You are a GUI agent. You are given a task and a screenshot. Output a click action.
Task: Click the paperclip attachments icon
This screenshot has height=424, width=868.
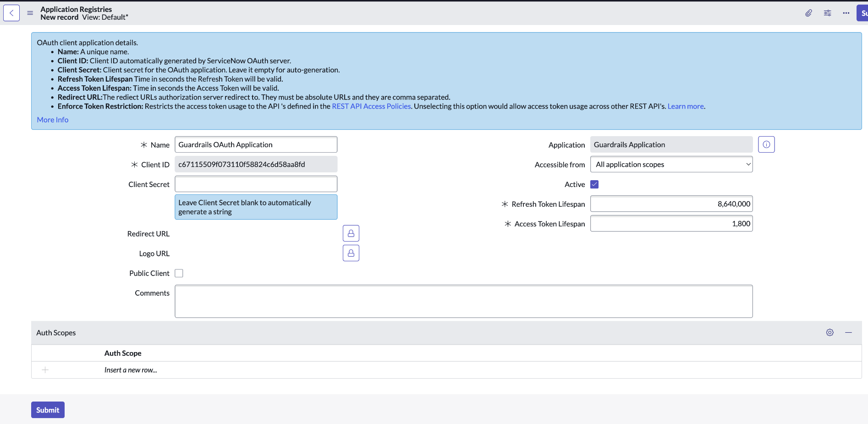(x=808, y=13)
